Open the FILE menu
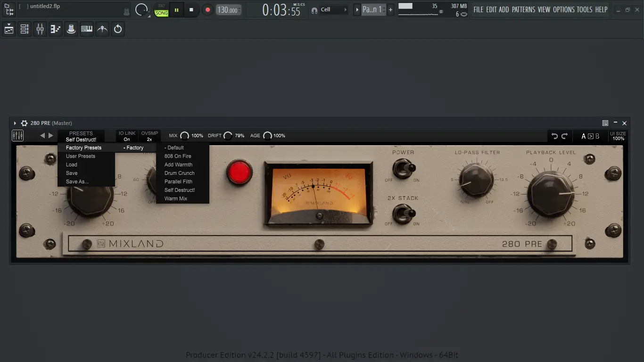Image resolution: width=644 pixels, height=362 pixels. coord(479,9)
